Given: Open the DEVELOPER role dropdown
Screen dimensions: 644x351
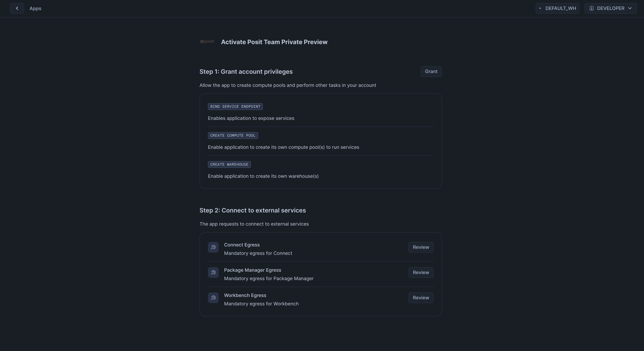Looking at the screenshot, I should click(610, 8).
